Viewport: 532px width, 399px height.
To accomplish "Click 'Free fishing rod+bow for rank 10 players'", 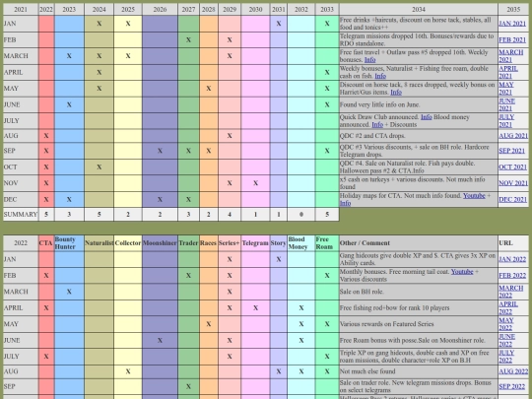I will [394, 308].
